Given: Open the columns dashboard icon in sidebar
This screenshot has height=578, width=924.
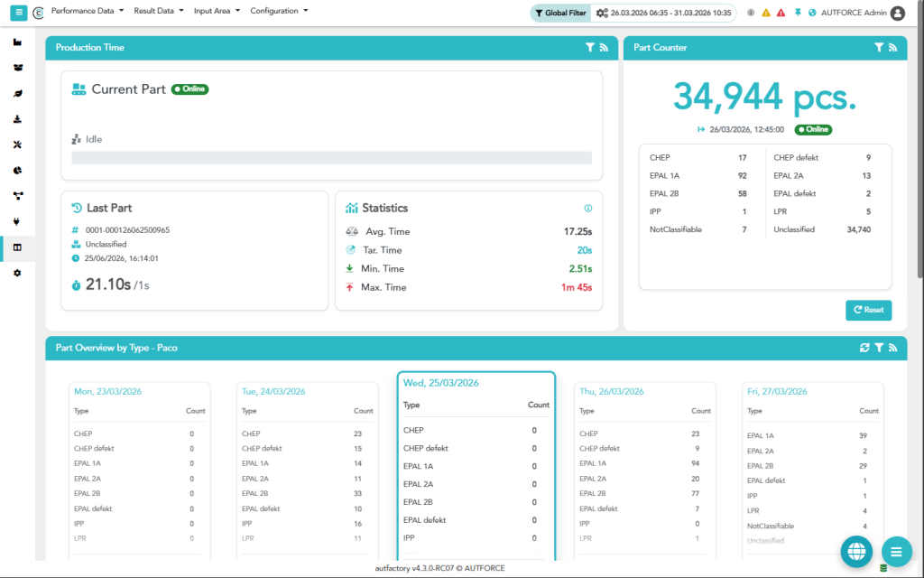Looking at the screenshot, I should point(18,247).
